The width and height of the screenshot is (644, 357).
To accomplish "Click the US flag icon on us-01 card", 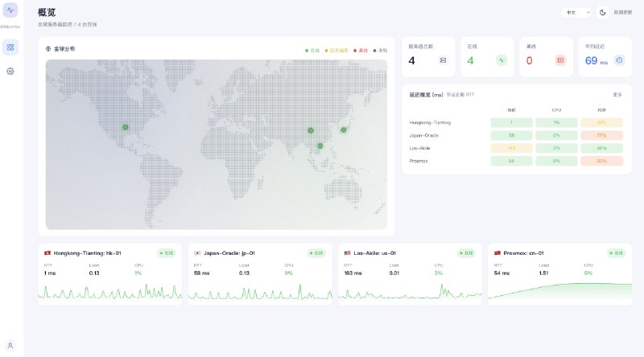I will point(347,253).
